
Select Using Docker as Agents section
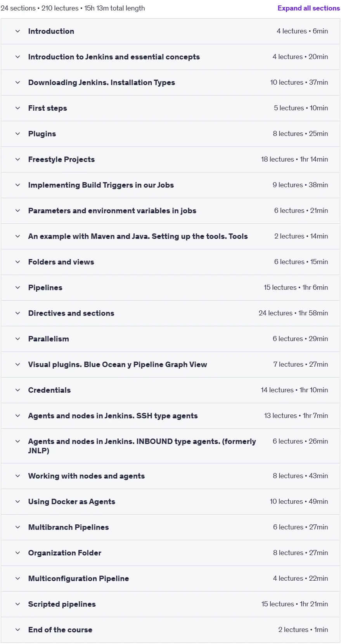pos(72,501)
